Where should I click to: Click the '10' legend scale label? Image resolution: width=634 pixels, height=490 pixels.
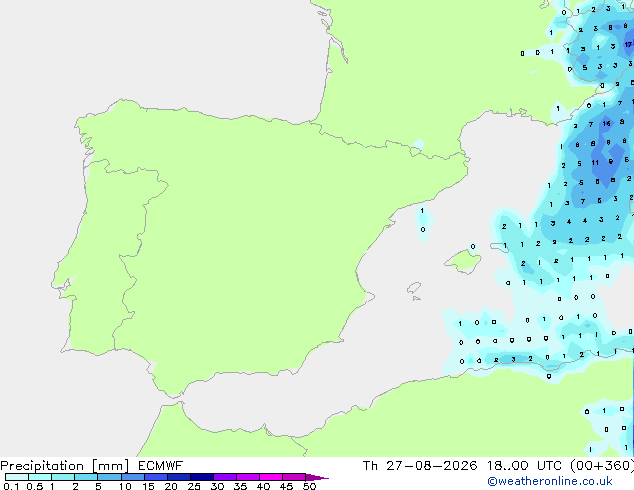pos(125,486)
